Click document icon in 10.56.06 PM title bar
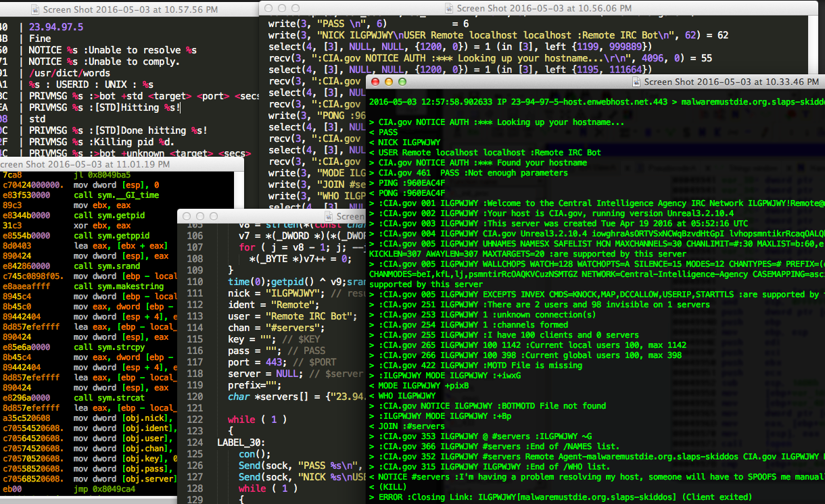This screenshot has width=825, height=504. (x=450, y=8)
